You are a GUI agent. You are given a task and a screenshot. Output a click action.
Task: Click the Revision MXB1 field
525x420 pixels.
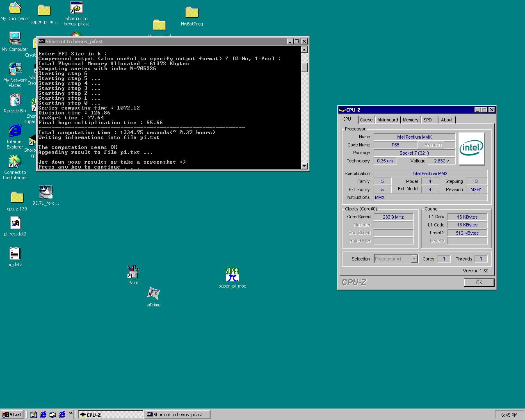(476, 189)
